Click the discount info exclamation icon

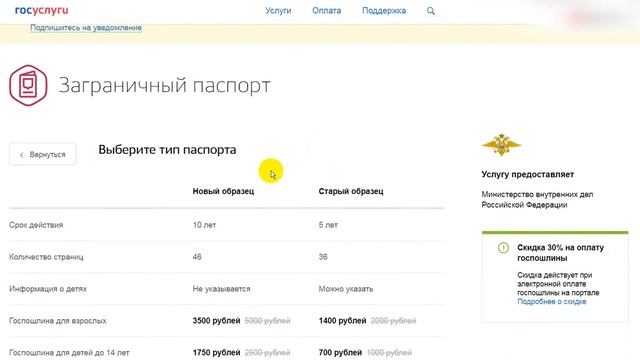[503, 248]
